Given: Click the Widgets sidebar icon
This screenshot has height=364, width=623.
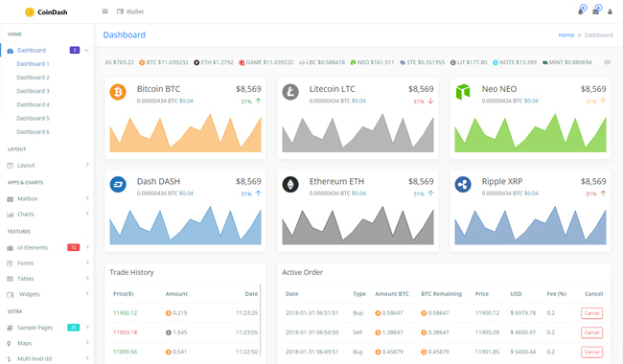Looking at the screenshot, I should pyautogui.click(x=10, y=294).
